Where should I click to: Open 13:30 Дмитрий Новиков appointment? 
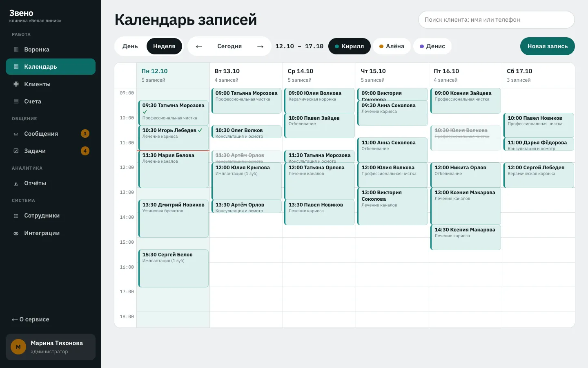coord(174,219)
